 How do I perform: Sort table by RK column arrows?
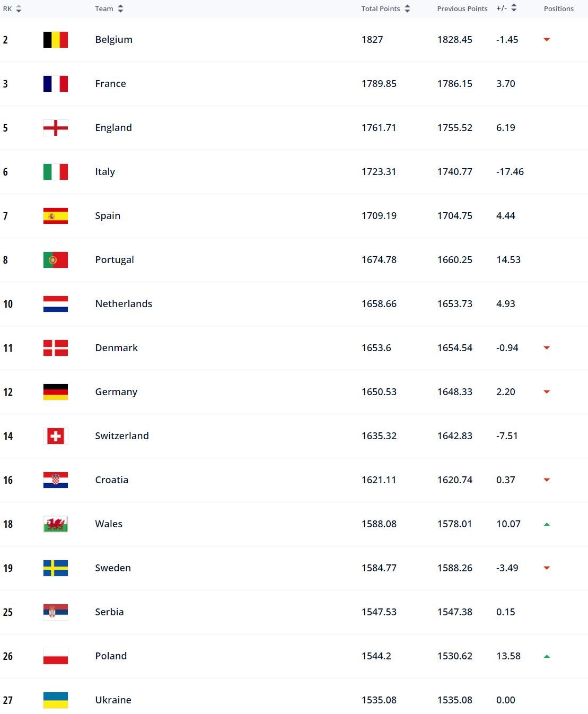pos(19,9)
